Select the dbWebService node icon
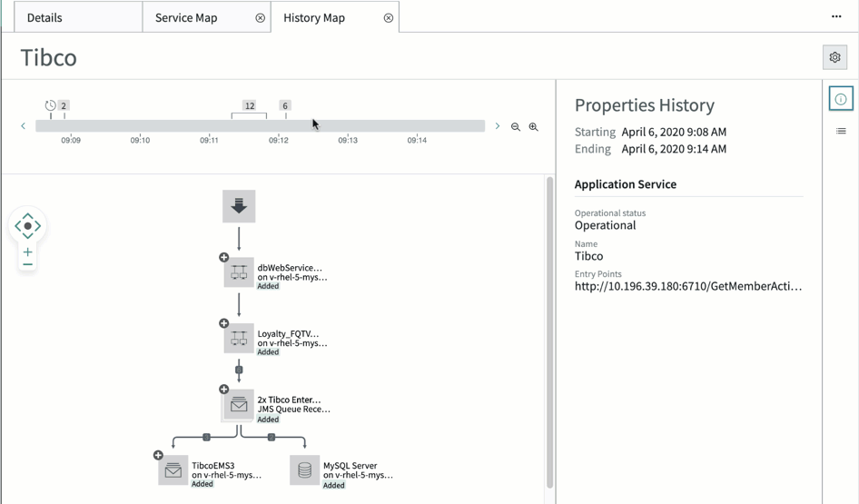The image size is (859, 504). tap(239, 272)
